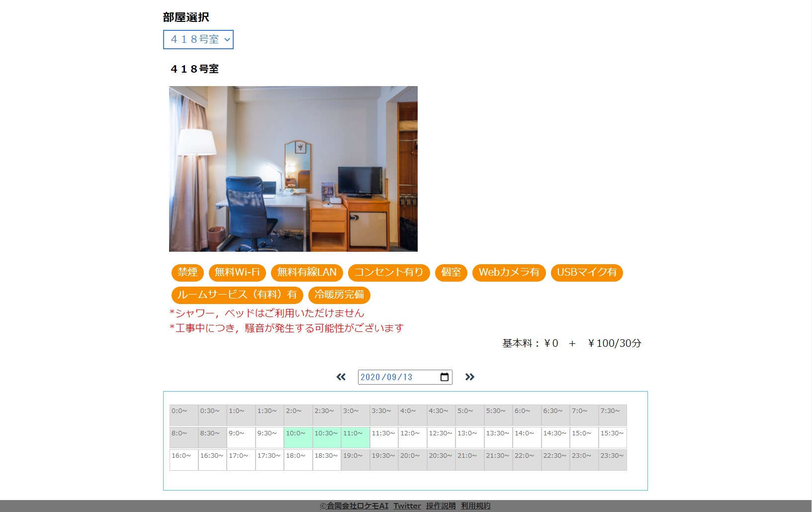
Task: Select the 12:0~ time slot
Action: tap(413, 438)
